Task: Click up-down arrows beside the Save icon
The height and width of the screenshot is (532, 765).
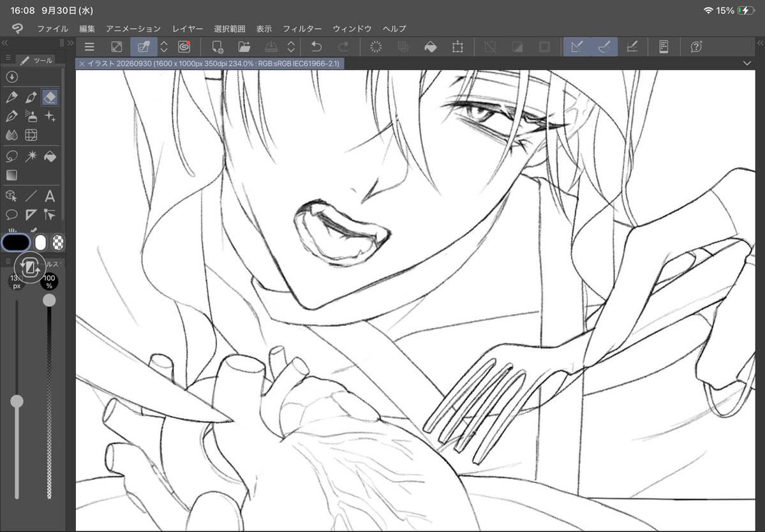Action: pyautogui.click(x=292, y=47)
